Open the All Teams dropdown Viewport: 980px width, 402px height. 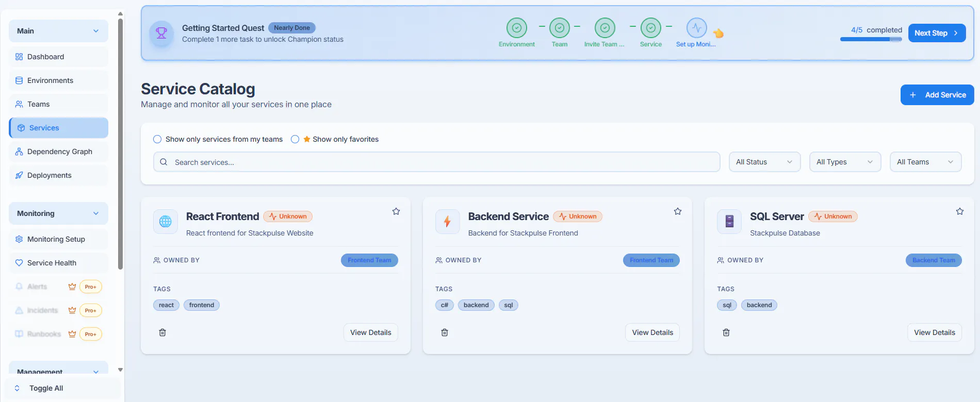(x=925, y=162)
